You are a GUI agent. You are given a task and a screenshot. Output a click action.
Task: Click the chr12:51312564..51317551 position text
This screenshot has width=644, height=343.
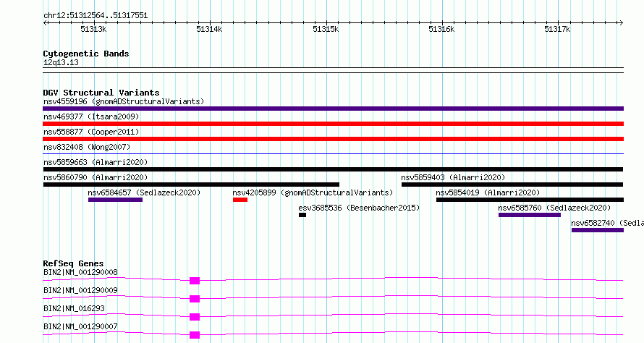click(96, 16)
